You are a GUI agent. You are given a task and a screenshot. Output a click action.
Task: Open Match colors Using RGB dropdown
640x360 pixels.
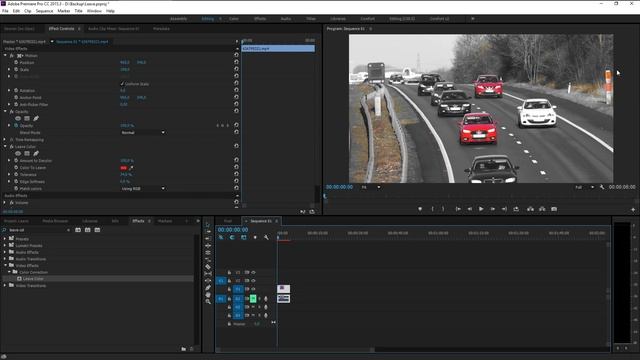click(143, 189)
